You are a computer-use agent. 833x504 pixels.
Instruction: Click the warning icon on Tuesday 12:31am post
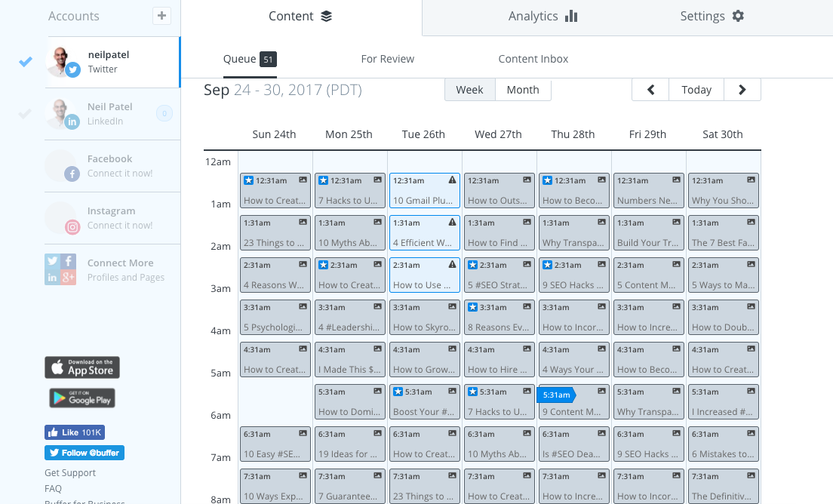click(x=452, y=180)
